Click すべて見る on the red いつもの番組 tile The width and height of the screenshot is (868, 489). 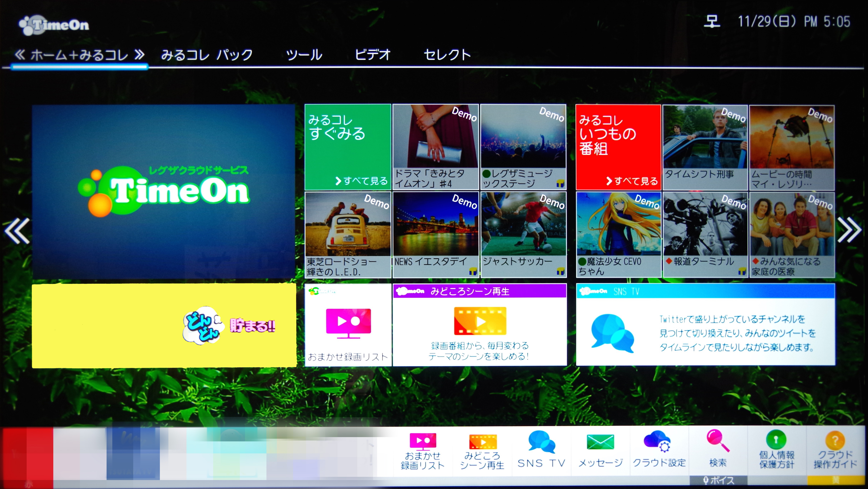pos(632,181)
